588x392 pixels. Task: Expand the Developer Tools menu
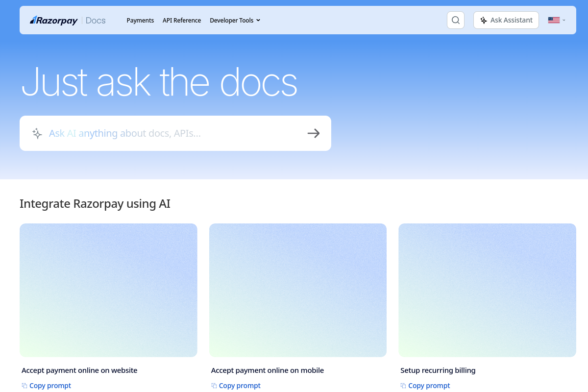click(235, 20)
